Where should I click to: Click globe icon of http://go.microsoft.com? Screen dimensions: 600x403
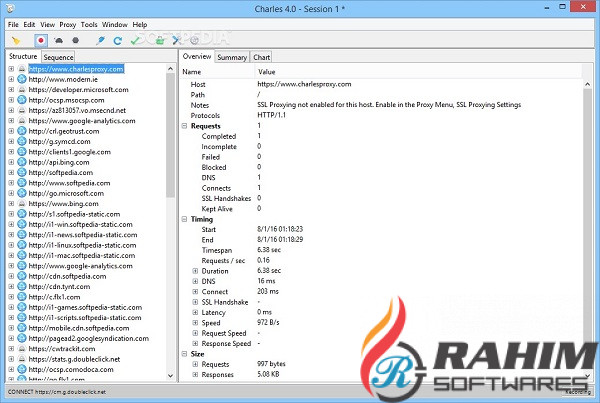click(x=22, y=193)
